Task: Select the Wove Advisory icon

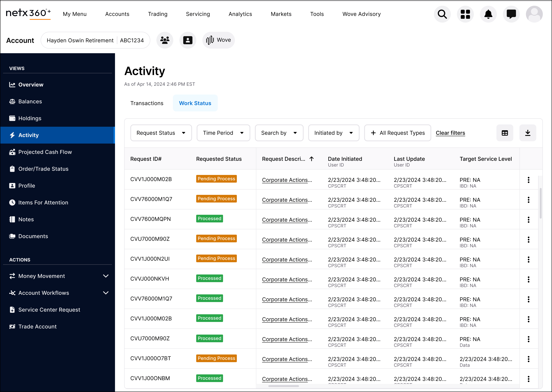Action: point(219,40)
